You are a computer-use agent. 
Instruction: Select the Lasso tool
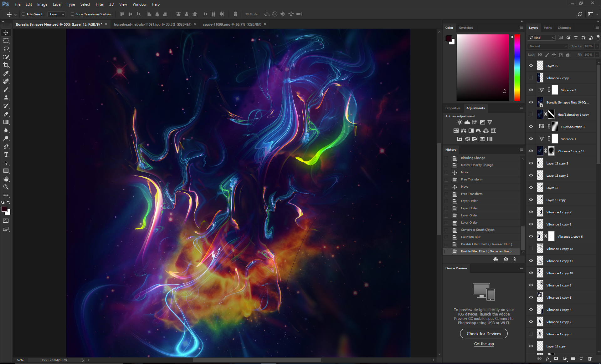(6, 49)
